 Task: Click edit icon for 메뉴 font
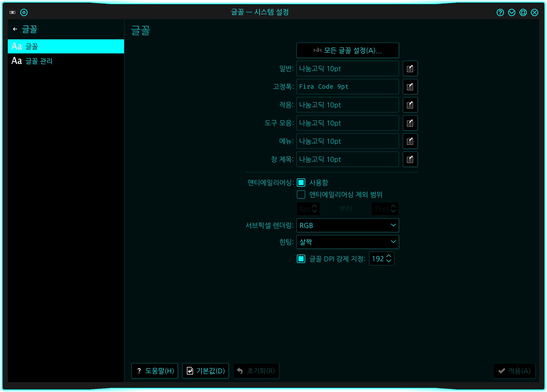point(410,141)
